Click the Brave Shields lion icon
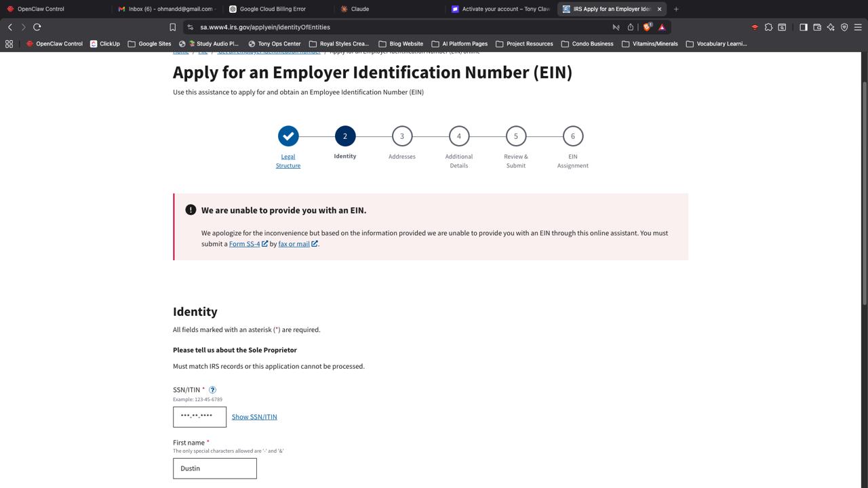 coord(647,27)
